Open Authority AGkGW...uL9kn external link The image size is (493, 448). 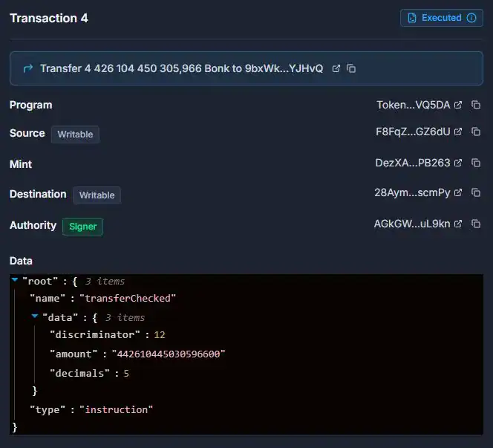coord(458,224)
